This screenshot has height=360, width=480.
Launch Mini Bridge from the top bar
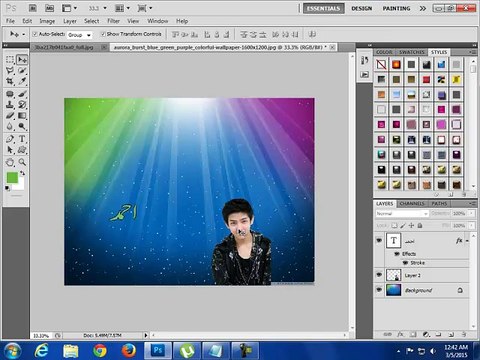[x=49, y=8]
